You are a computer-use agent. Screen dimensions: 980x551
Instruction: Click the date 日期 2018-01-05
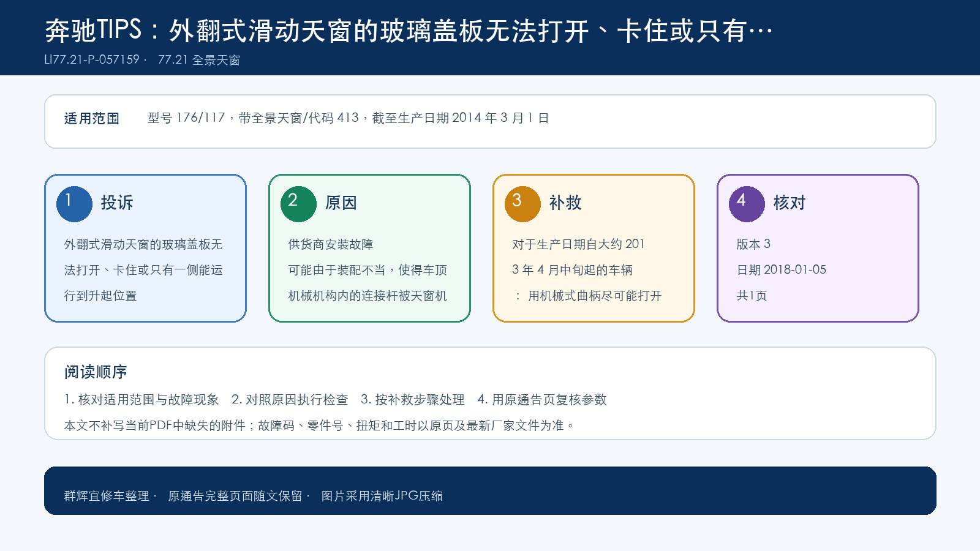pyautogui.click(x=782, y=270)
